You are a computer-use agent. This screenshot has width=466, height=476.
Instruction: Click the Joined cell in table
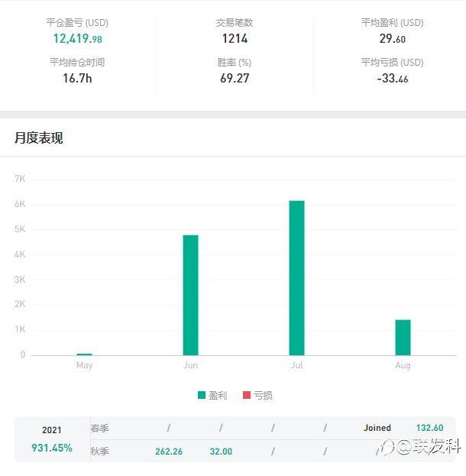coord(377,428)
